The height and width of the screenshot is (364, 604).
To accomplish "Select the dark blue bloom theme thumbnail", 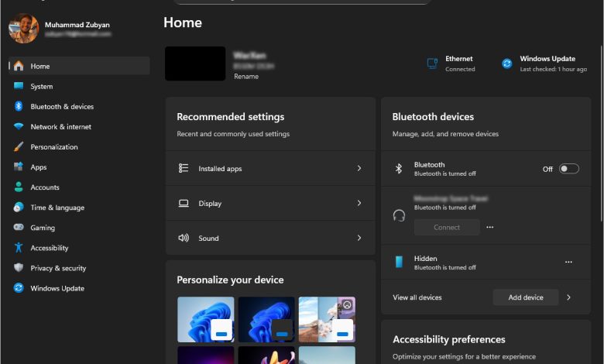I will coord(266,319).
